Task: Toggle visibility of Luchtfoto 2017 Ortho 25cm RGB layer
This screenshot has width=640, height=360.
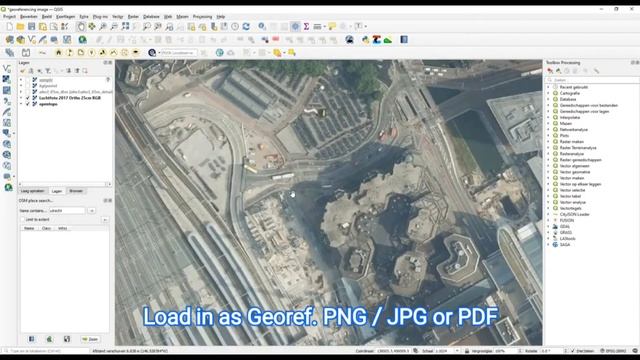Action: pos(28,98)
